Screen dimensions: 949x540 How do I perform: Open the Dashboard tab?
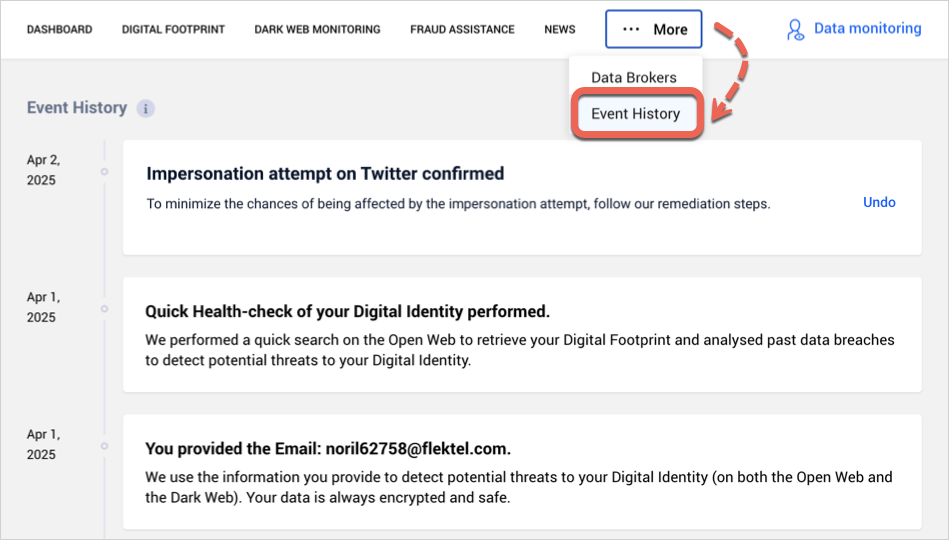click(x=59, y=29)
